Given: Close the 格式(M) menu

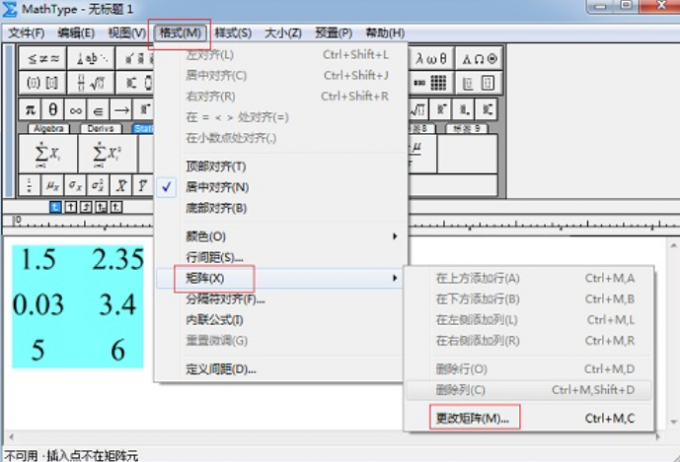Looking at the screenshot, I should (x=180, y=33).
